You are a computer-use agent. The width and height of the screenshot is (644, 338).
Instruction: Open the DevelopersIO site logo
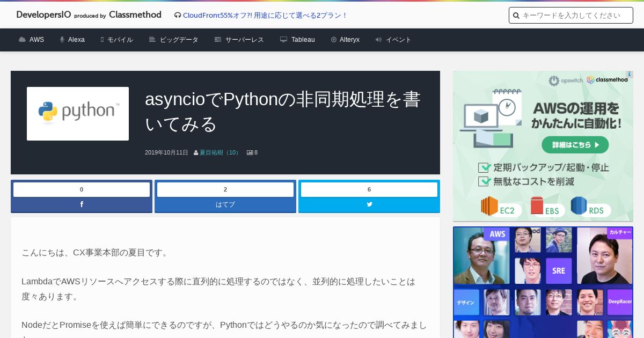pos(89,15)
